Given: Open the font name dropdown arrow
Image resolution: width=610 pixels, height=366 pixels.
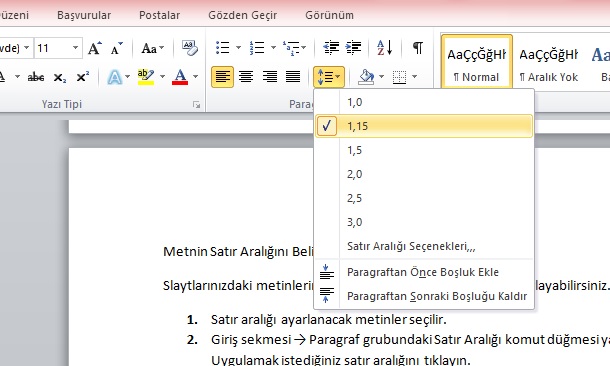Looking at the screenshot, I should click(x=26, y=48).
